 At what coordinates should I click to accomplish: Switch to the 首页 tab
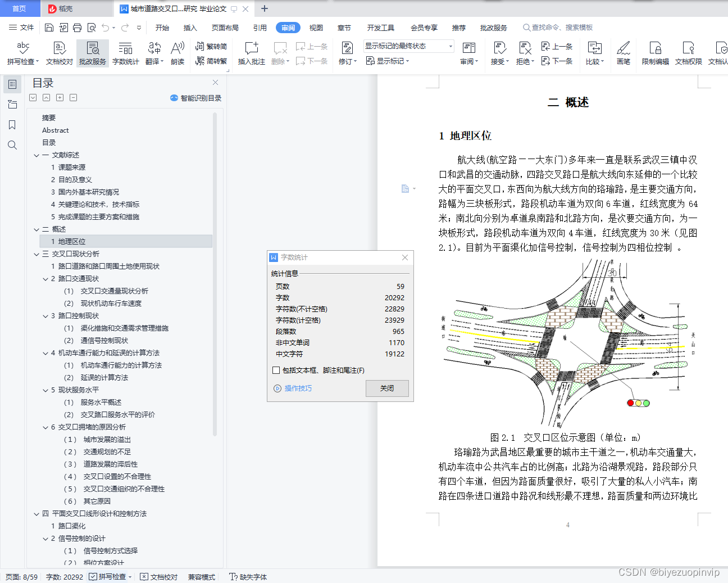point(19,8)
